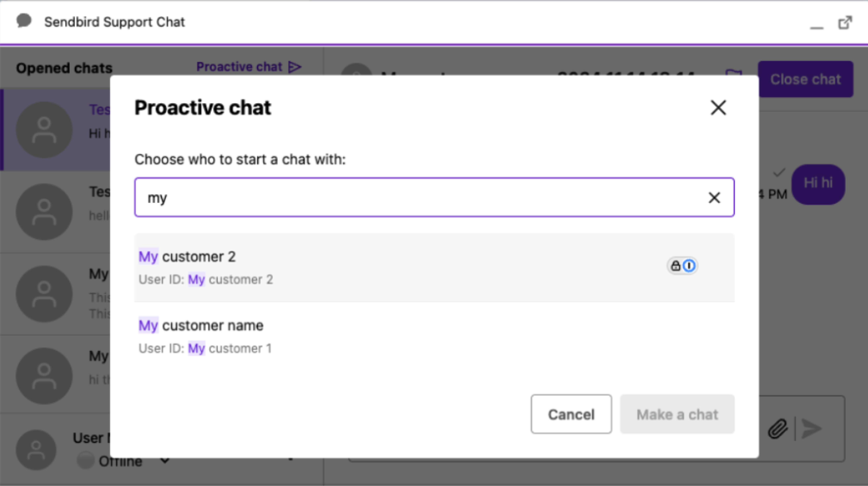Open the Proactive chat link
This screenshot has height=486, width=868.
pyautogui.click(x=239, y=66)
